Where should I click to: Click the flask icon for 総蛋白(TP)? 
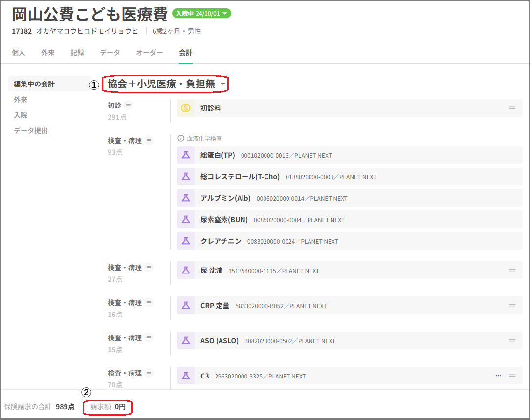[186, 155]
